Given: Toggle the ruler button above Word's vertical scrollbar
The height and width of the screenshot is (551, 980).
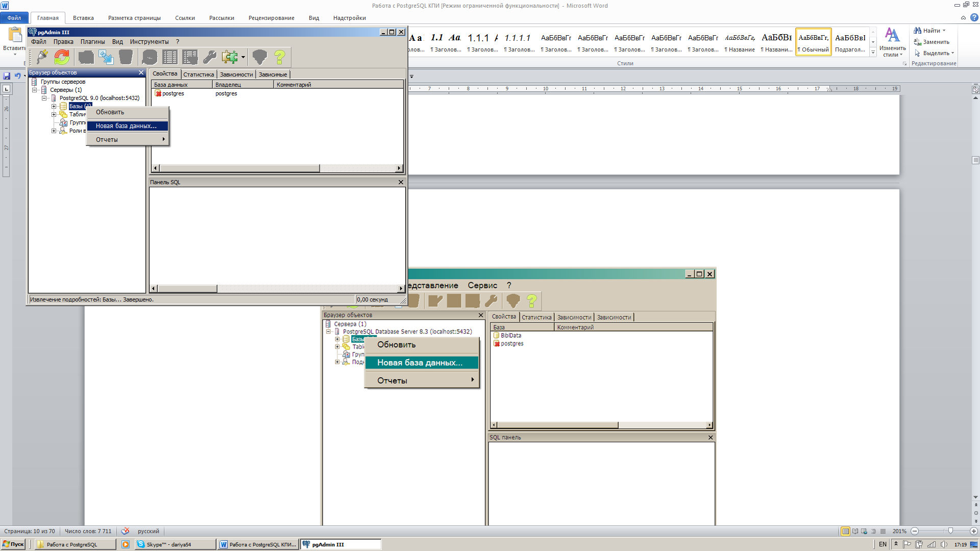Looking at the screenshot, I should 975,90.
